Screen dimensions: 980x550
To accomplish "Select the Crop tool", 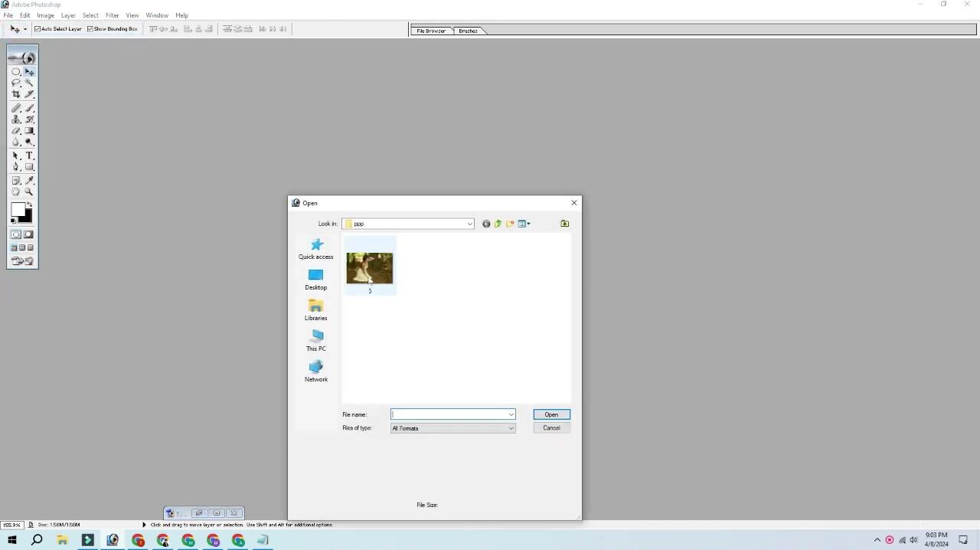I will coord(15,94).
